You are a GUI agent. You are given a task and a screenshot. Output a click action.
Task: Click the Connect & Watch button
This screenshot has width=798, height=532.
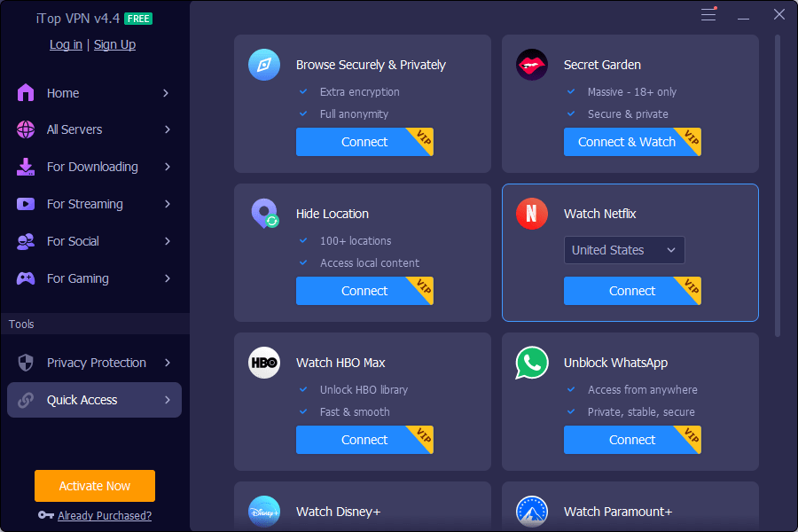[632, 142]
